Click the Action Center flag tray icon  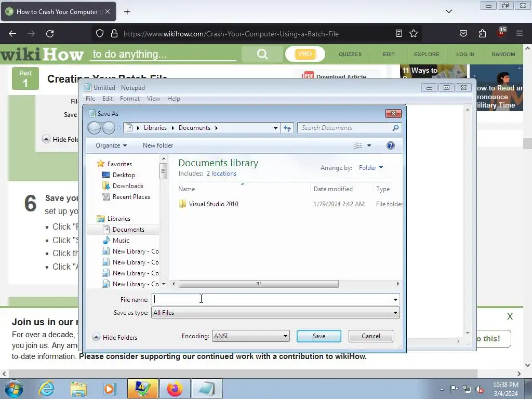(x=454, y=389)
